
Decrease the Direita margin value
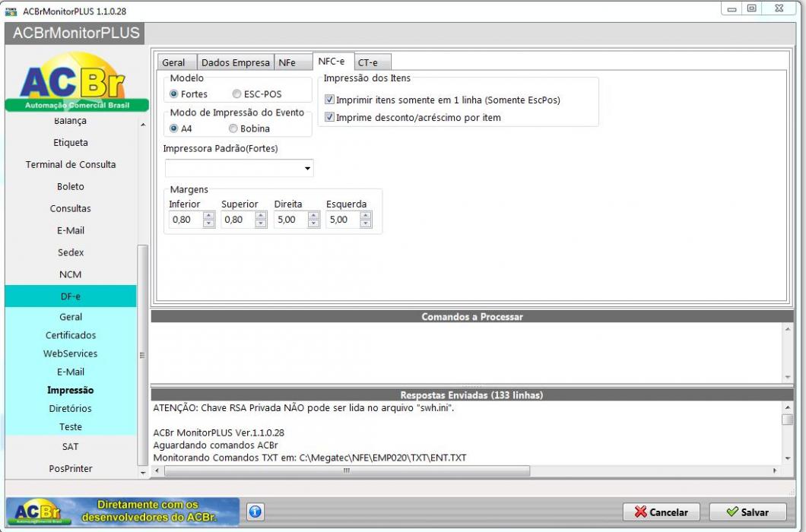(313, 223)
